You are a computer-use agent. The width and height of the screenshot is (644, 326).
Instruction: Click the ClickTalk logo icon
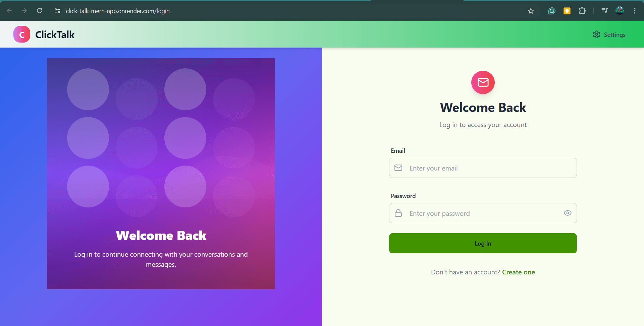click(x=22, y=34)
